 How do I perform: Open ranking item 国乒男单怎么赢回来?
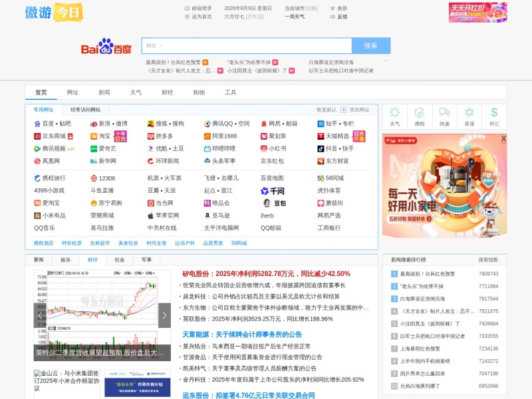click(422, 374)
